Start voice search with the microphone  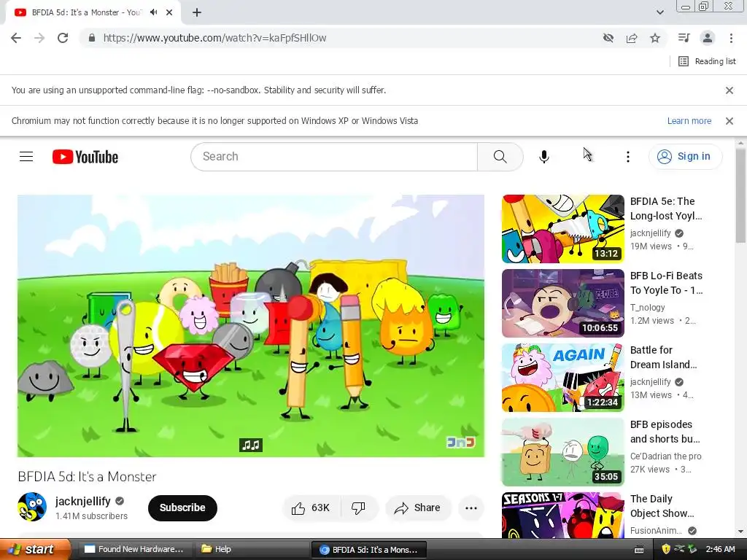point(543,157)
